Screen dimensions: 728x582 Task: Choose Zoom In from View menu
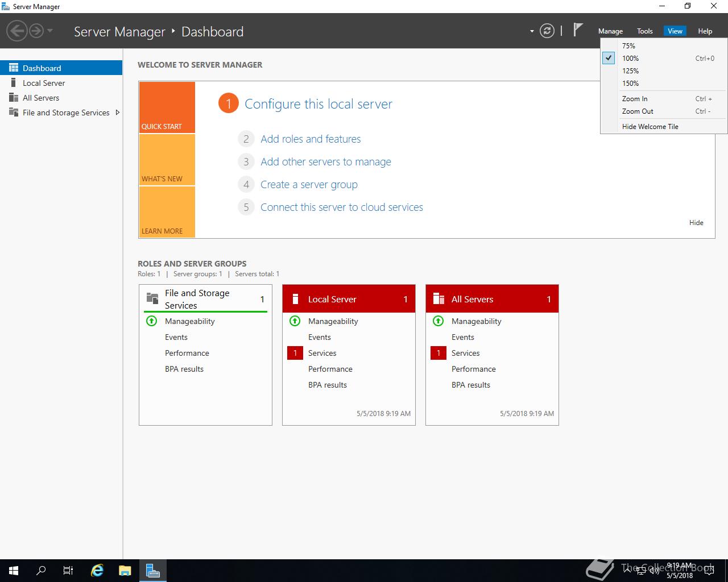point(664,99)
